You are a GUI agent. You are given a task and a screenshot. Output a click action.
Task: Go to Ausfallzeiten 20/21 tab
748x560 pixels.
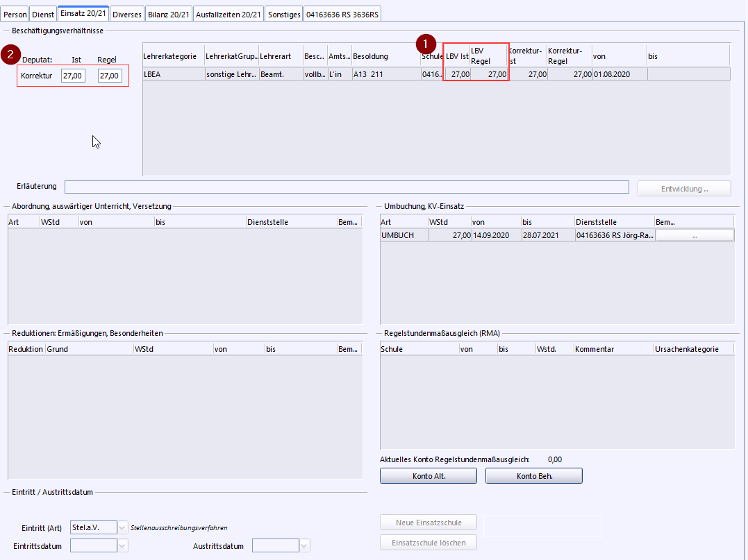[228, 14]
